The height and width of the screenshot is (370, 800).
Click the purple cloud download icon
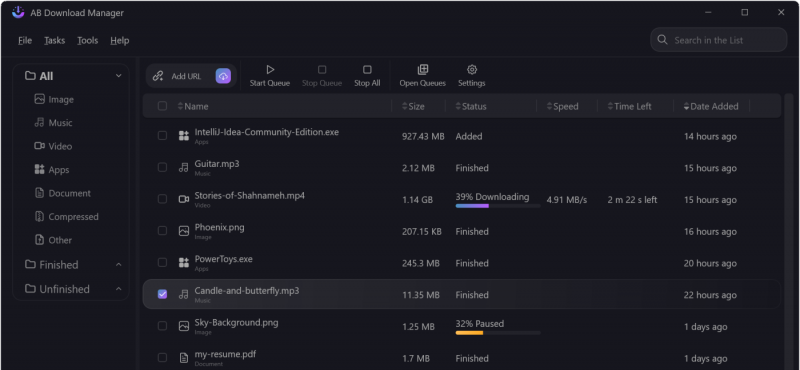223,76
